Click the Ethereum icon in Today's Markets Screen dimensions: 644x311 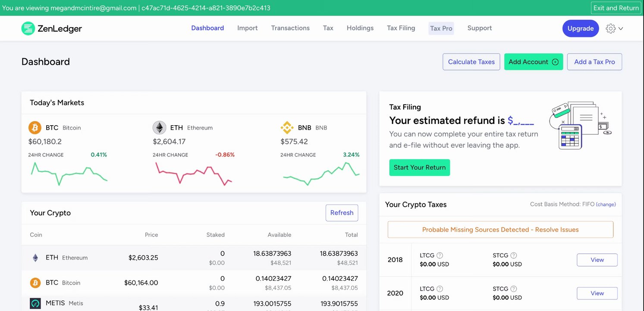point(159,128)
